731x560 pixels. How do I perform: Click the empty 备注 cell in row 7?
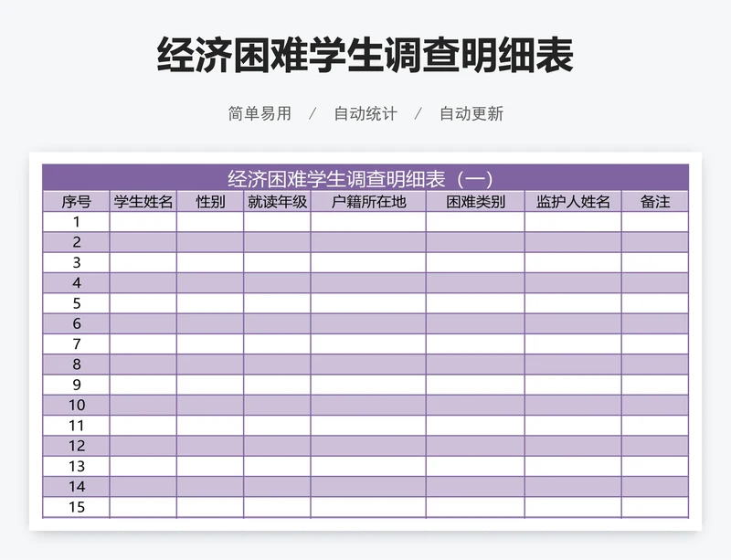click(x=655, y=344)
